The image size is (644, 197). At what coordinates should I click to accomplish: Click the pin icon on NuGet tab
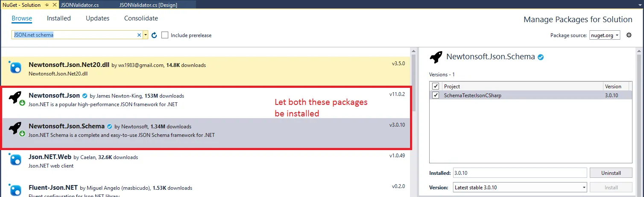point(47,5)
